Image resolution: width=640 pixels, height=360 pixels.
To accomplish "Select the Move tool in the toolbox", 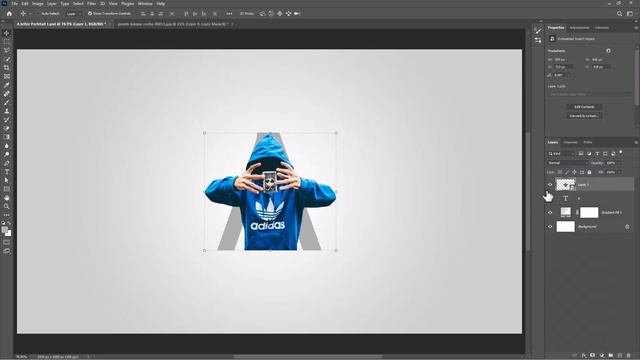I will coord(7,33).
